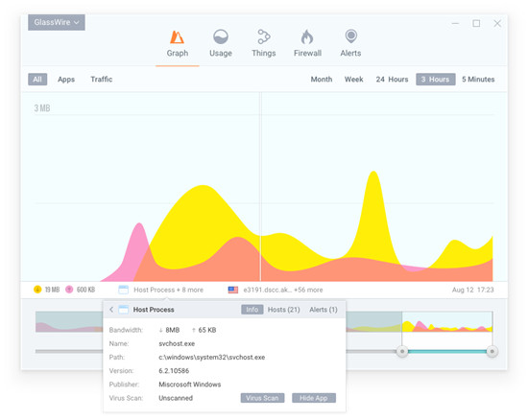Open the Alerts (1) tab in popup
Screen dimensions: 528x420
coord(324,310)
